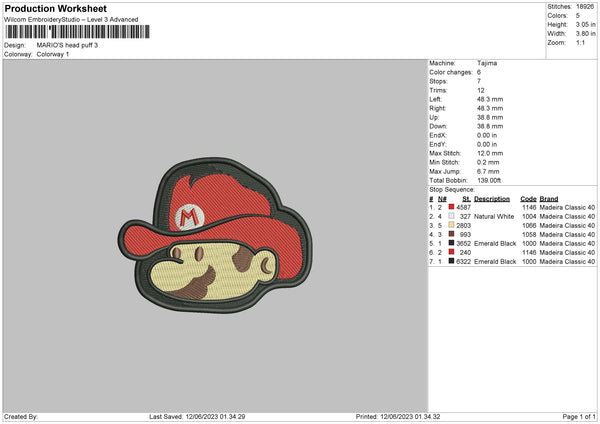The height and width of the screenshot is (424, 600).
Task: Click the Max Jump value 6.7 mm
Action: click(x=488, y=171)
